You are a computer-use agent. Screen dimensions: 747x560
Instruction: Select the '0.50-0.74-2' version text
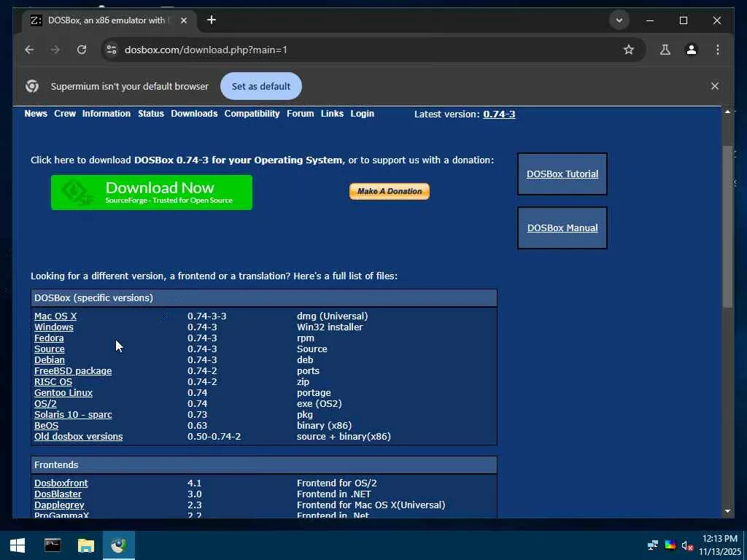point(214,437)
